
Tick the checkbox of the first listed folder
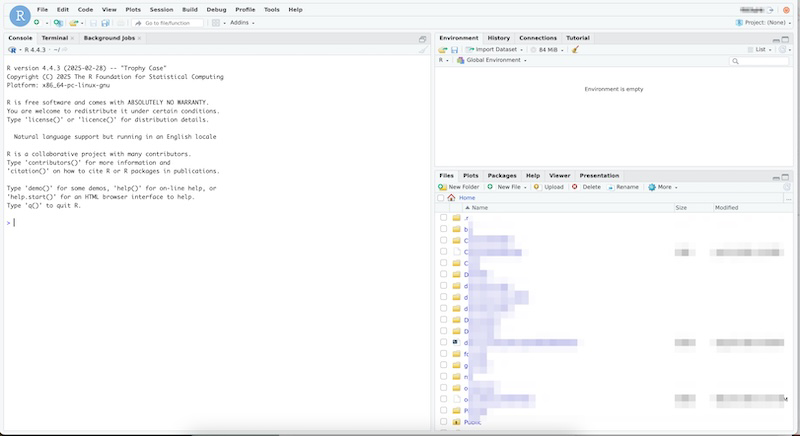click(x=443, y=218)
